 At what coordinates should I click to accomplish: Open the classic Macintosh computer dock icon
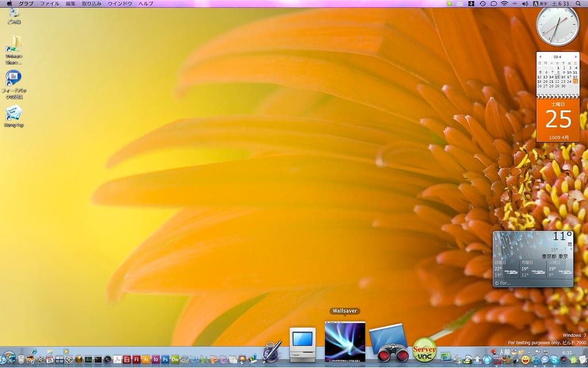[x=303, y=344]
